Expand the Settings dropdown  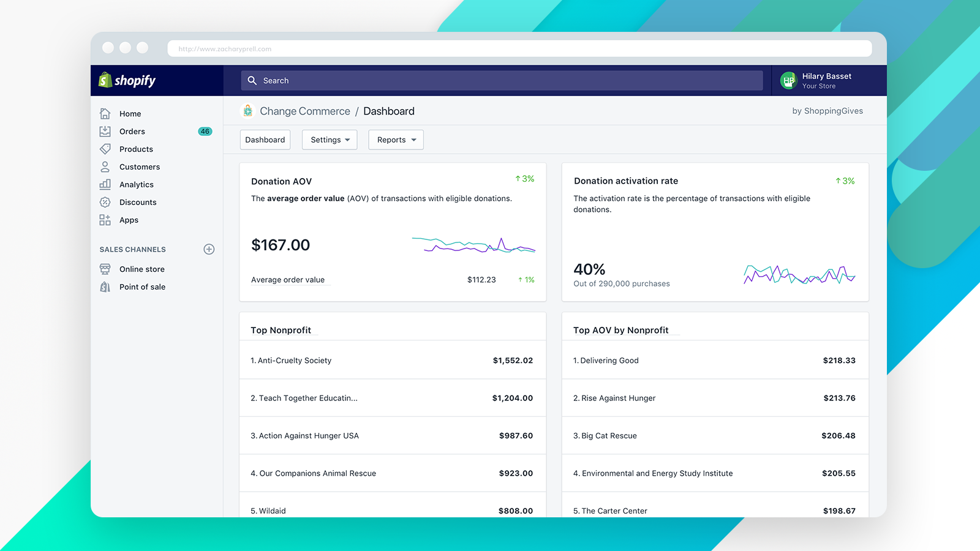click(330, 140)
